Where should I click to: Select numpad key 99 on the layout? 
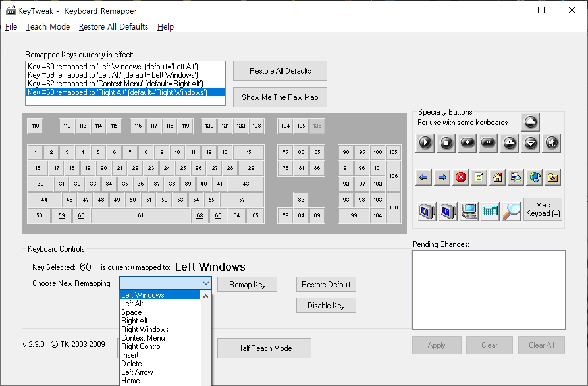pos(354,215)
